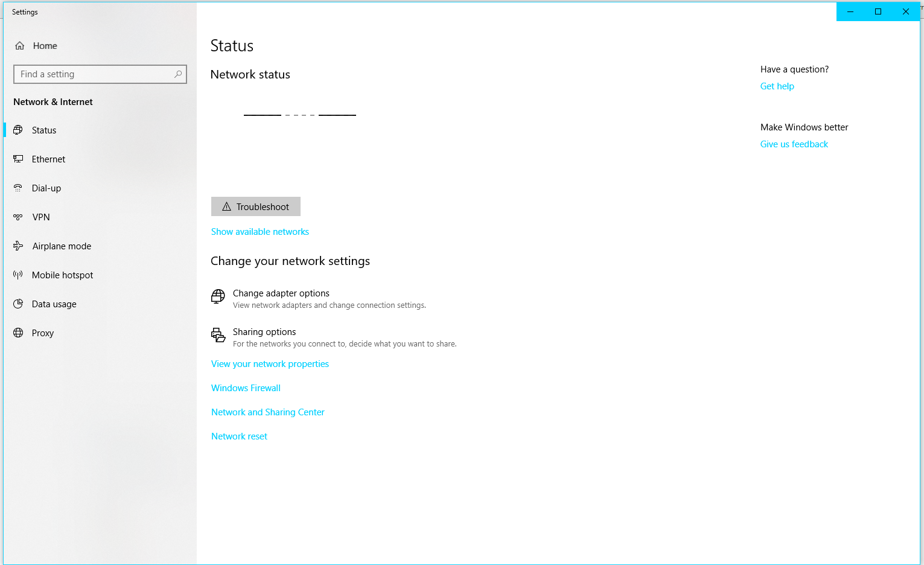924x565 pixels.
Task: Open the Ethernet settings page
Action: point(100,159)
